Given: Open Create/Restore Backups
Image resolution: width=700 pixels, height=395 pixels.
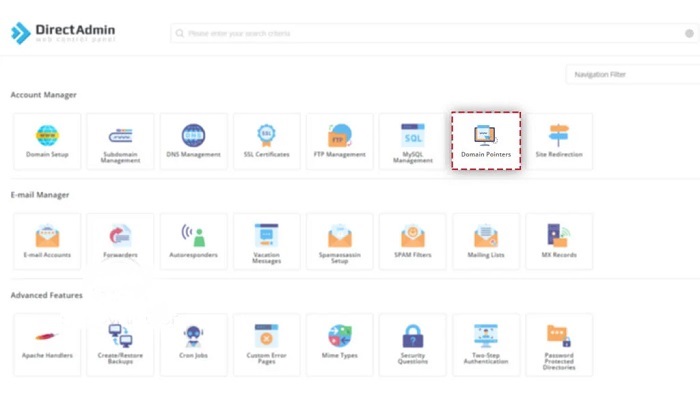Looking at the screenshot, I should (120, 345).
